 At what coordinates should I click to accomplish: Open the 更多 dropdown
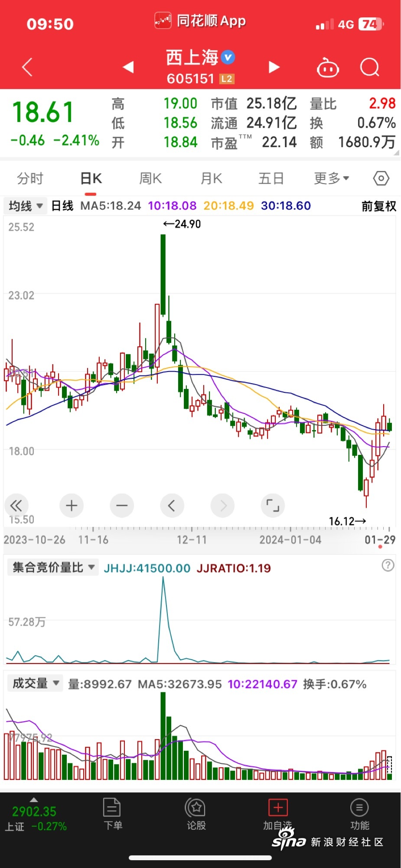(332, 178)
